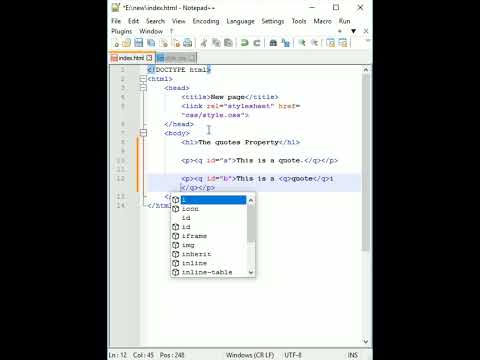The image size is (480, 360).
Task: Click the 'The quotes Property' heading line
Action: 241,142
